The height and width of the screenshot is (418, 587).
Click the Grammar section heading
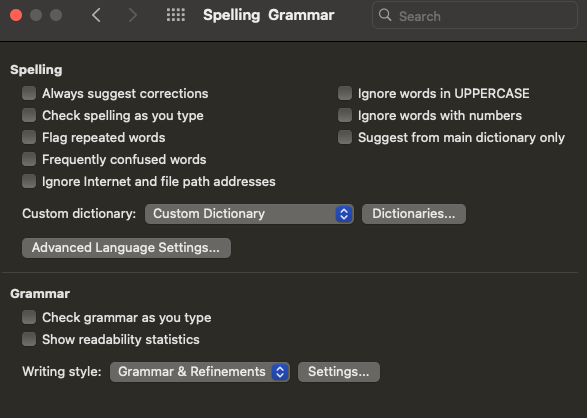(x=40, y=294)
